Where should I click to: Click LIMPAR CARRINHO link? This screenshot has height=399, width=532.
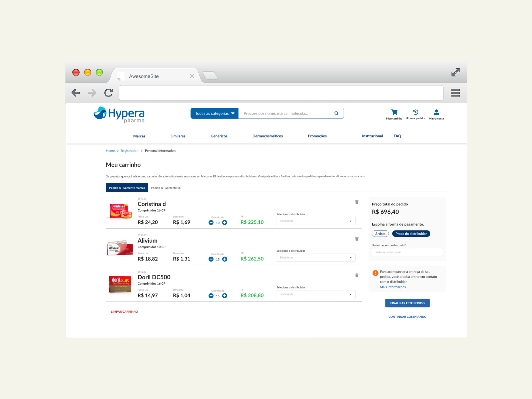[x=124, y=312]
